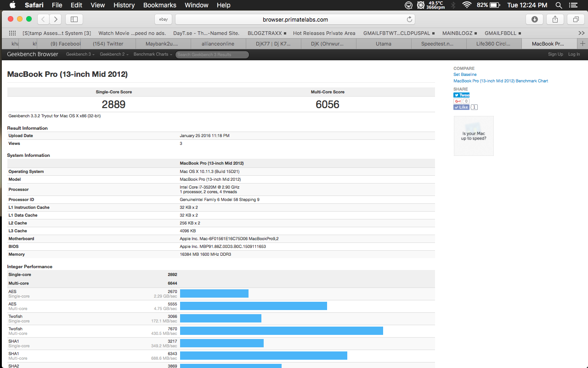The image size is (588, 368).
Task: Click the Log In link
Action: point(574,54)
